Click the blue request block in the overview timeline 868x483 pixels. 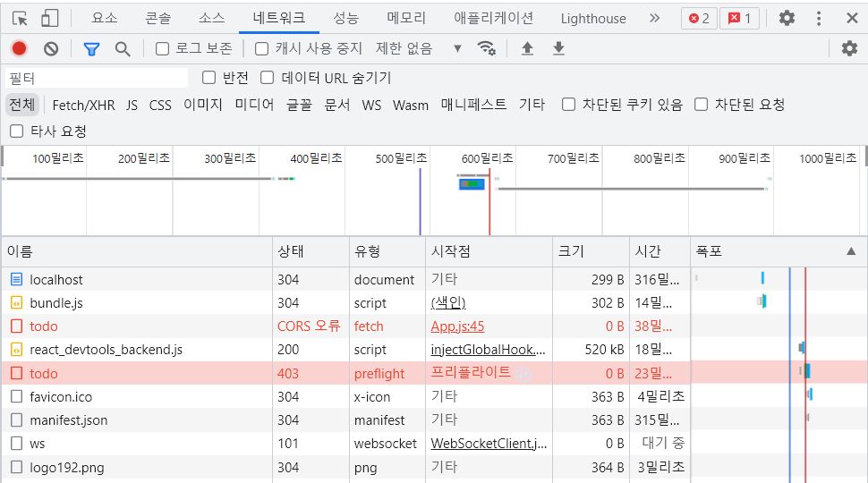pyautogui.click(x=472, y=183)
